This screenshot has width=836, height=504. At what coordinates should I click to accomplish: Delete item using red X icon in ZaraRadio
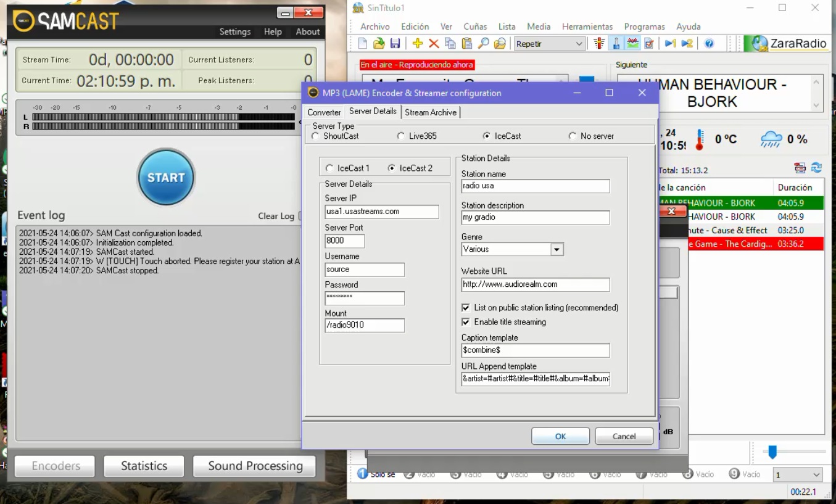(x=434, y=43)
